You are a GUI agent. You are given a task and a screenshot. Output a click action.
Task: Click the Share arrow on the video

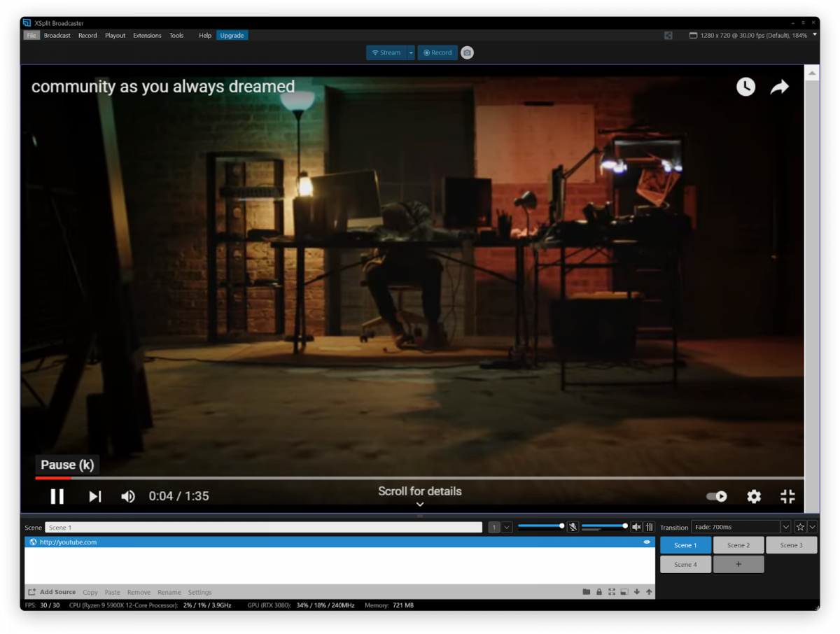point(780,87)
